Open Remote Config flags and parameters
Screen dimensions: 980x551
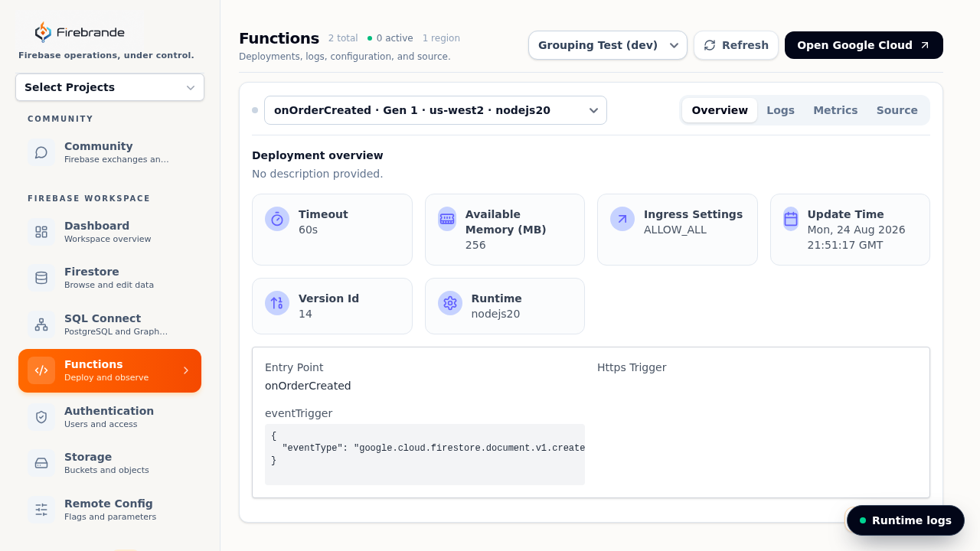pos(109,510)
